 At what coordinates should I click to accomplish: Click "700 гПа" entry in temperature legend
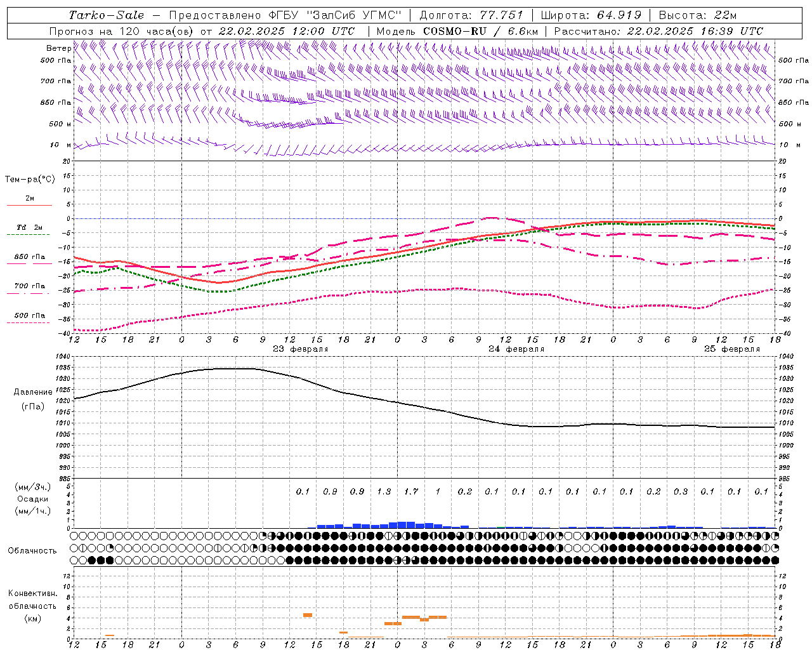point(30,286)
